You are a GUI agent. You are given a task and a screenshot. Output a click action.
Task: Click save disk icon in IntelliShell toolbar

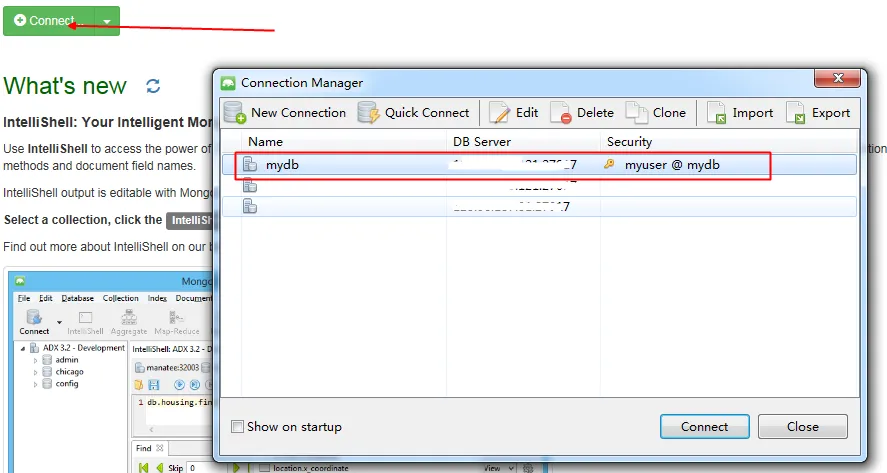pyautogui.click(x=153, y=385)
